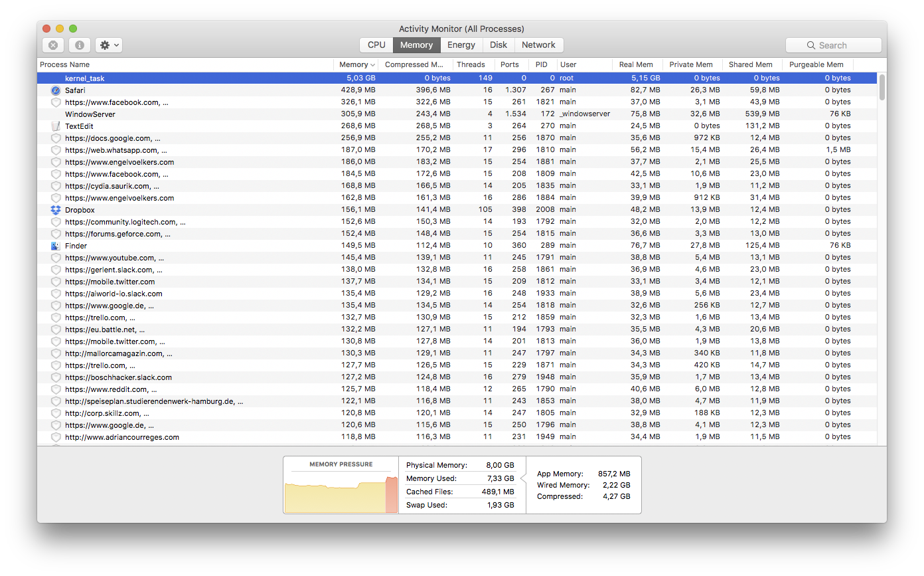Toggle sort direction on Memory column header
Viewport: 924px width, 576px height.
point(357,64)
